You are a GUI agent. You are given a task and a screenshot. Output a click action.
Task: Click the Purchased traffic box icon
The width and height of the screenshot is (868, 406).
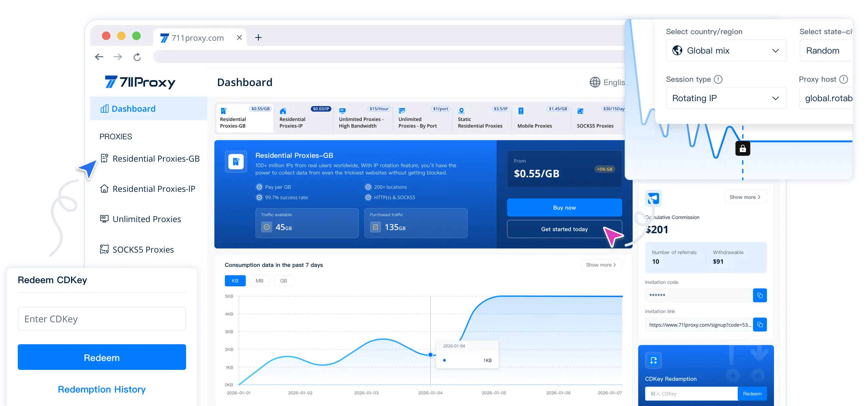pos(375,227)
